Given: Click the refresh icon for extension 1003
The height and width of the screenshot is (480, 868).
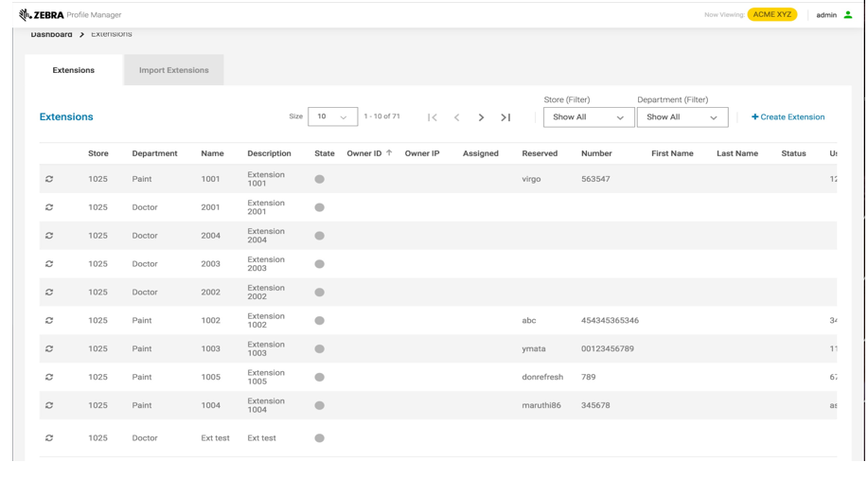Looking at the screenshot, I should click(x=49, y=348).
